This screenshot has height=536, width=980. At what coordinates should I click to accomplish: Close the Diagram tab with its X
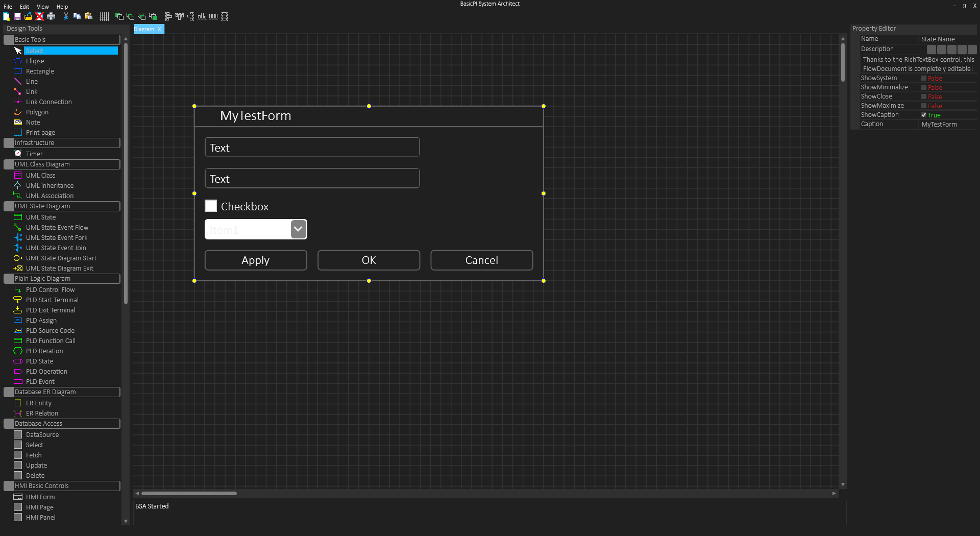coord(159,29)
